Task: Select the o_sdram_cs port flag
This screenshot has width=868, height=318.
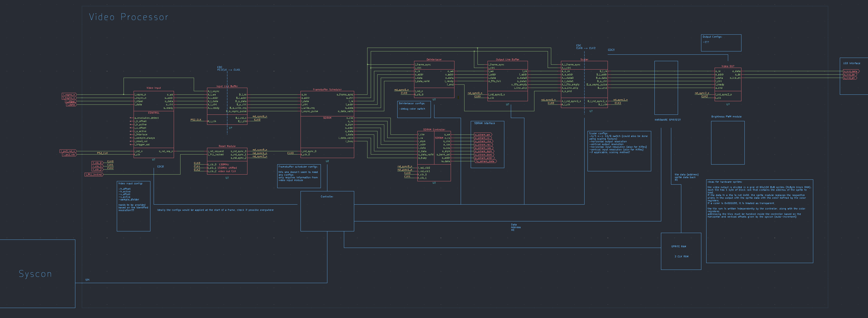Action: point(483,138)
